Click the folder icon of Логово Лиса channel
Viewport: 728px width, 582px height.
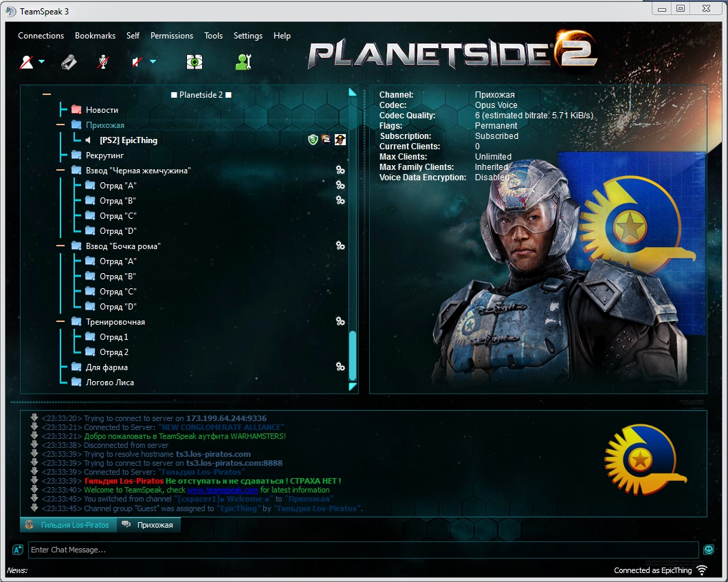[x=76, y=382]
